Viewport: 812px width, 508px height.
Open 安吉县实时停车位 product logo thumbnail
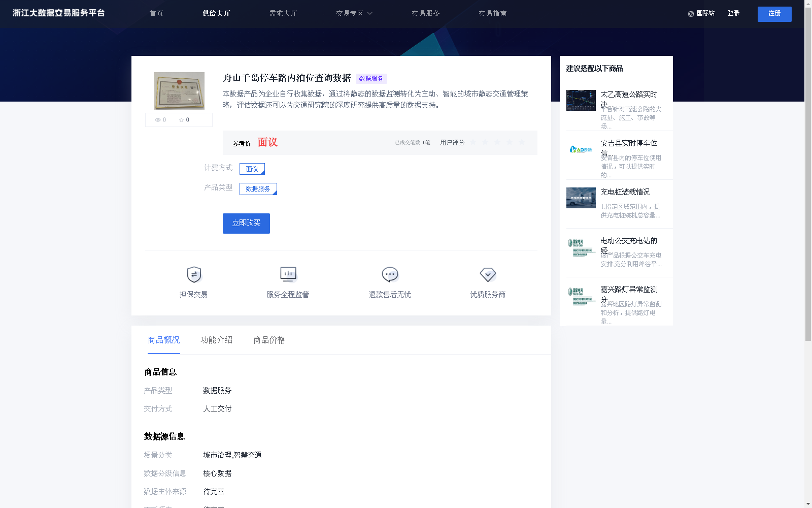(581, 149)
